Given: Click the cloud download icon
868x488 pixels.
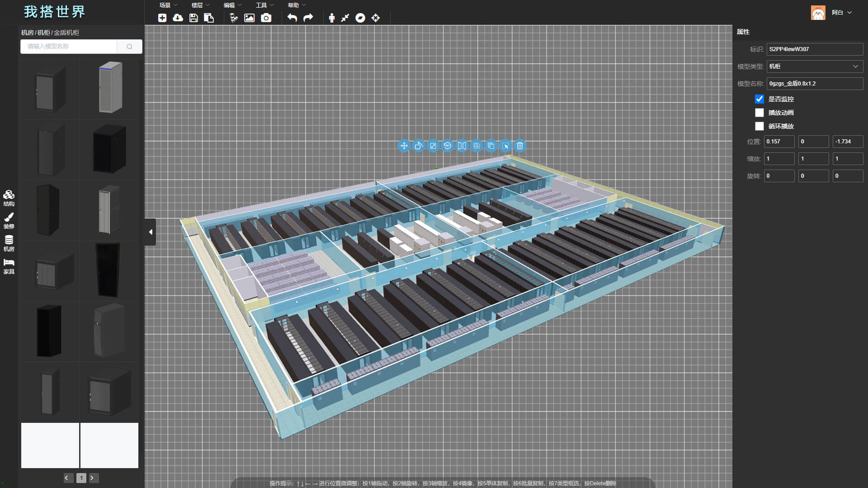Looking at the screenshot, I should coord(178,18).
